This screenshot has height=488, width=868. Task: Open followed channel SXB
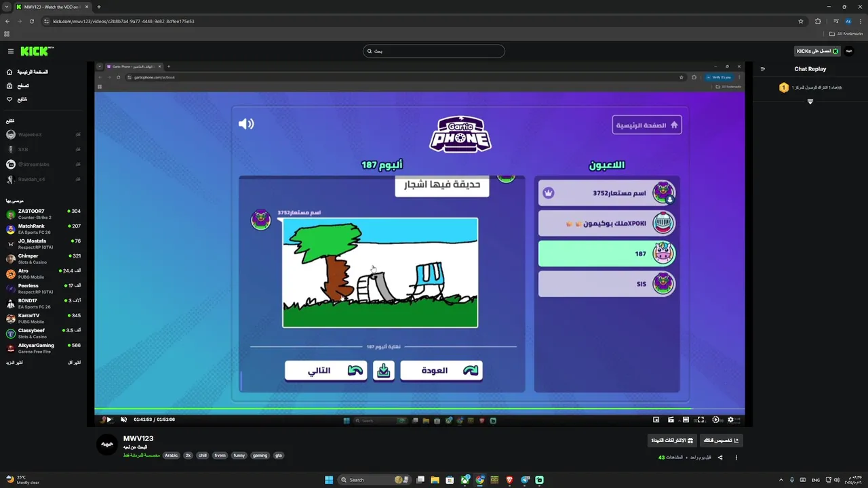[x=43, y=149]
